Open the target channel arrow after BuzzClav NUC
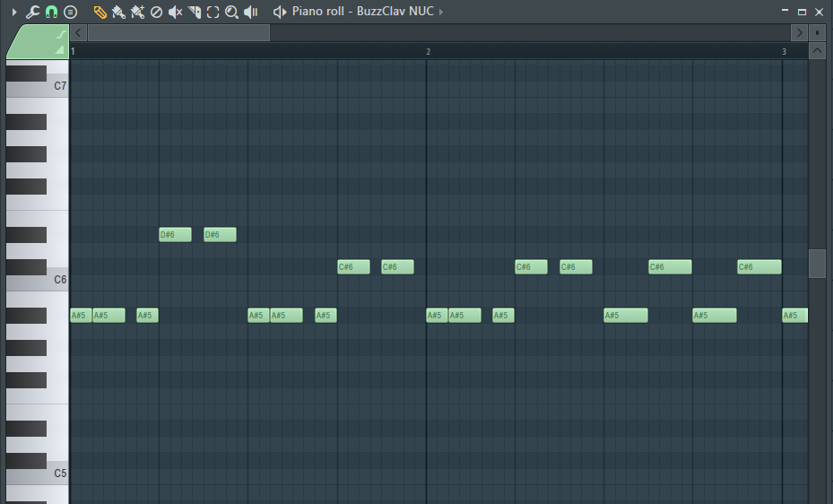Screen dimensions: 833x504 click(x=441, y=12)
